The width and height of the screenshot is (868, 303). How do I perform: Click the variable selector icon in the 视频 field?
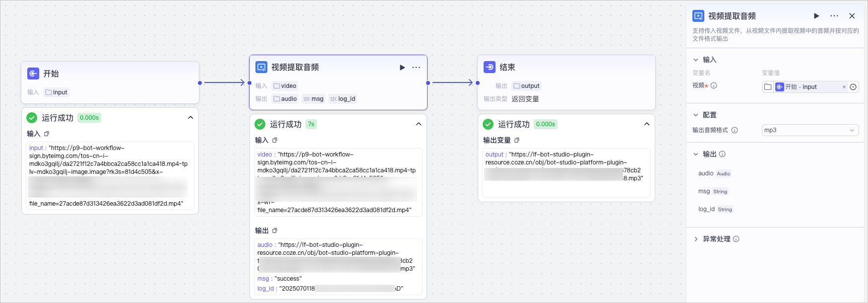point(853,87)
